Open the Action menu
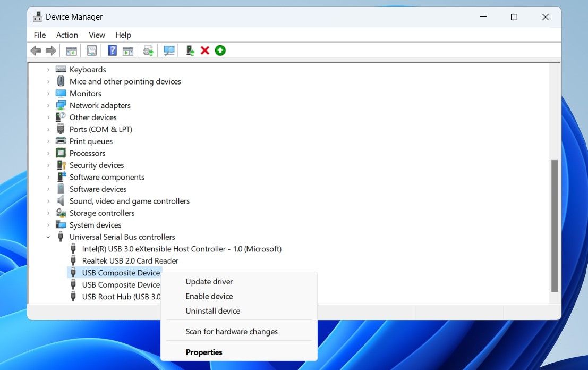Image resolution: width=588 pixels, height=370 pixels. point(67,35)
